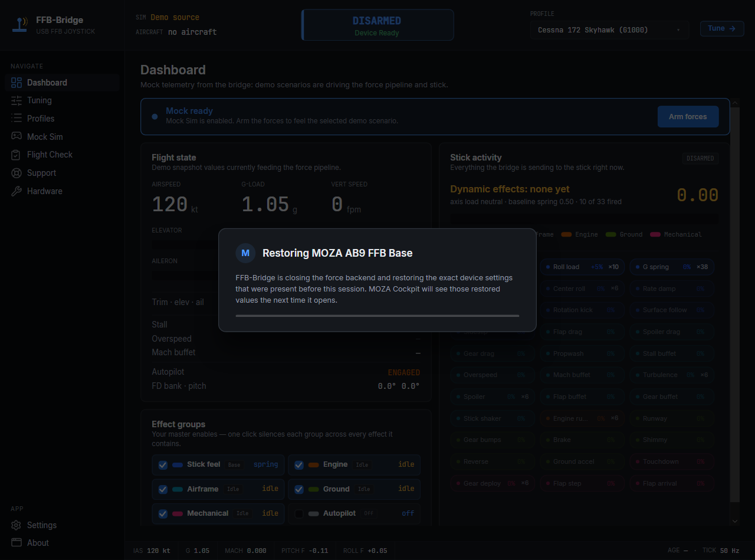Click the Runway effect chip
This screenshot has width=755, height=560.
(x=672, y=418)
